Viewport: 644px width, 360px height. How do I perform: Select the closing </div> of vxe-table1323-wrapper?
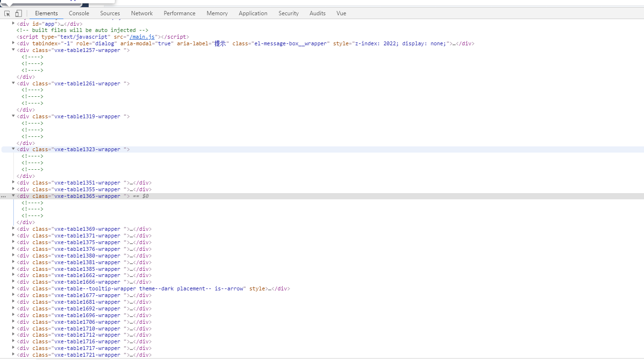pos(26,176)
